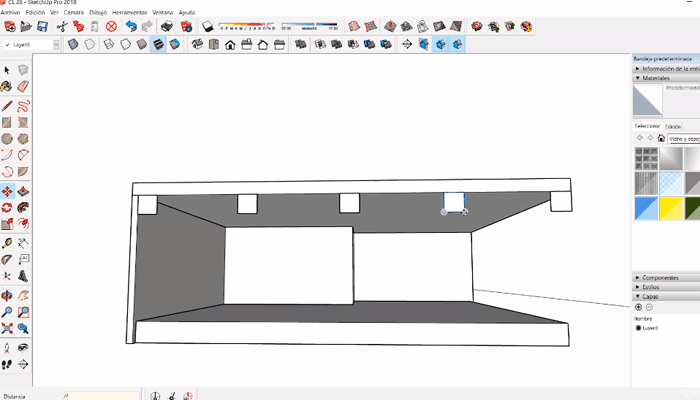Screen dimensions: 700x400
Task: Select the Protractor tool
Action: click(x=7, y=259)
